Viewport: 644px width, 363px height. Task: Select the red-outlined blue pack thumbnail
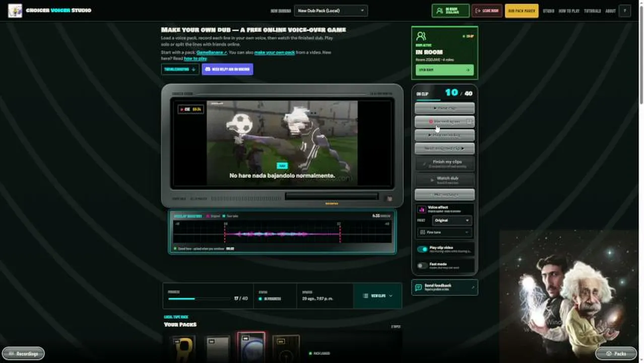tap(251, 346)
